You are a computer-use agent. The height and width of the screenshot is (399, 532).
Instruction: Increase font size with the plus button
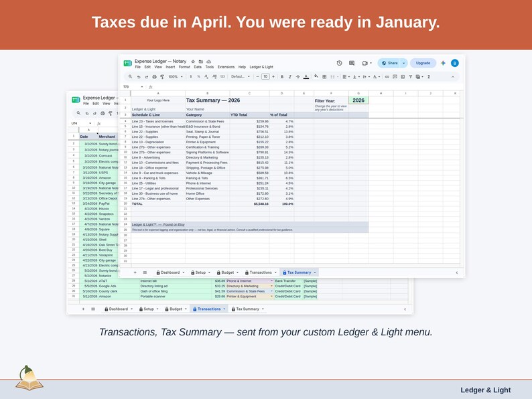[x=273, y=77]
